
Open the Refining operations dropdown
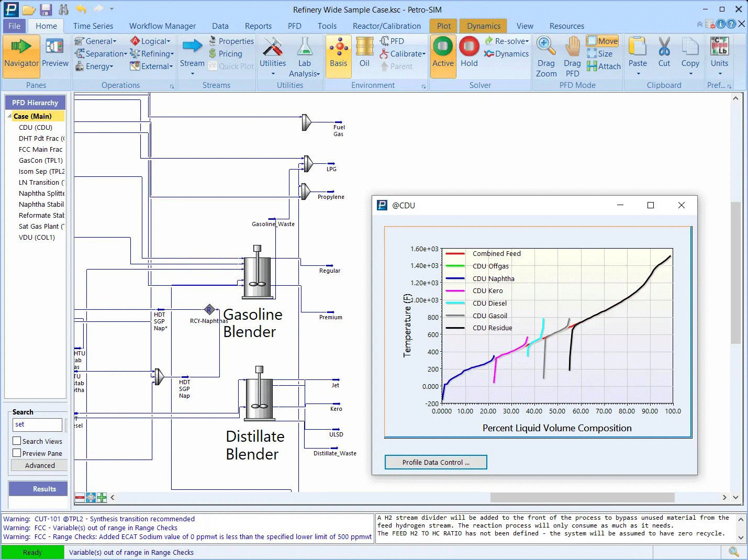tap(152, 53)
